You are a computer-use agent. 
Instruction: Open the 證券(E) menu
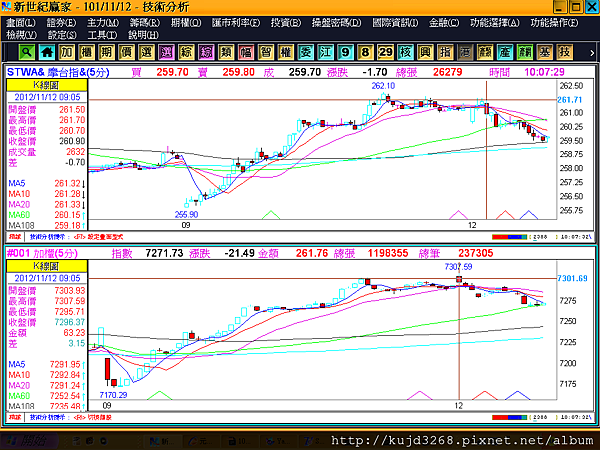[62, 23]
